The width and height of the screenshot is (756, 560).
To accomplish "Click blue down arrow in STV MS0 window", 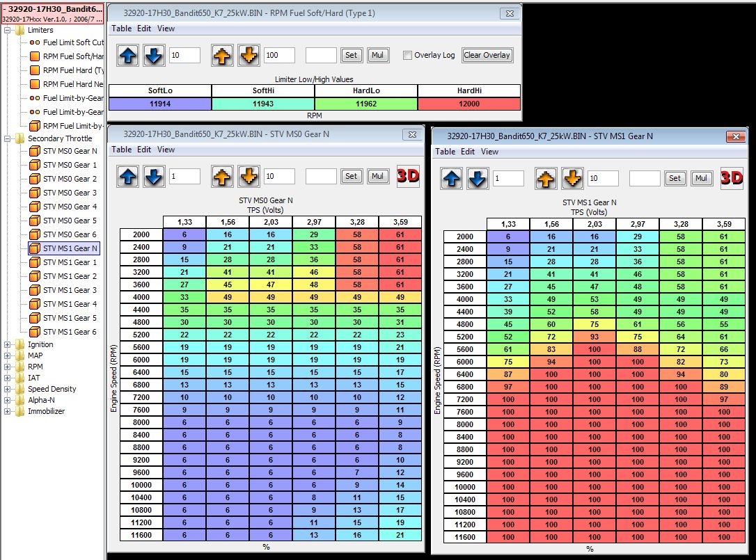I will click(154, 177).
